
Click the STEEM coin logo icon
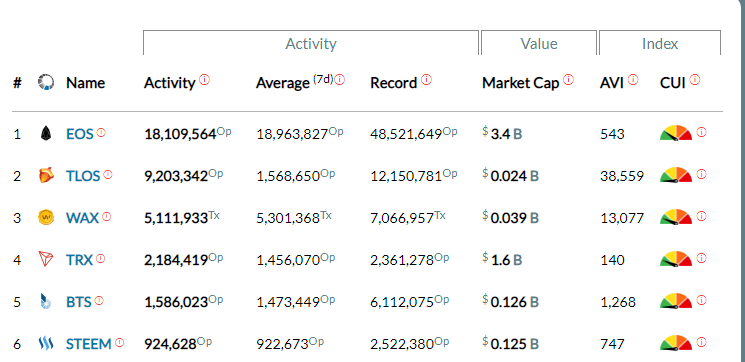tap(46, 343)
